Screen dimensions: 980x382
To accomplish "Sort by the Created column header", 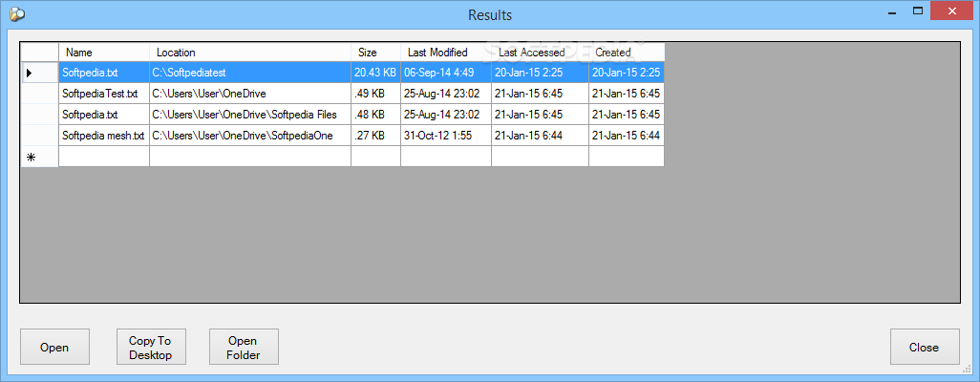I will pyautogui.click(x=627, y=53).
